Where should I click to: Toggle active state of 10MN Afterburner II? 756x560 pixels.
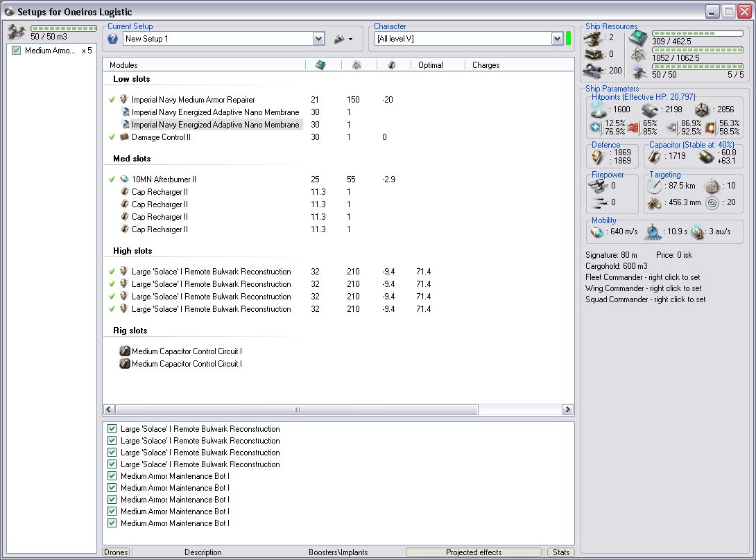(112, 180)
